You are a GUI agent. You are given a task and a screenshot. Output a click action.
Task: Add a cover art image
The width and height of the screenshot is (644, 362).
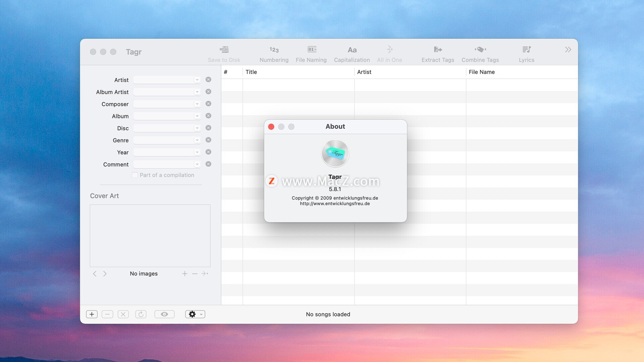pyautogui.click(x=184, y=274)
